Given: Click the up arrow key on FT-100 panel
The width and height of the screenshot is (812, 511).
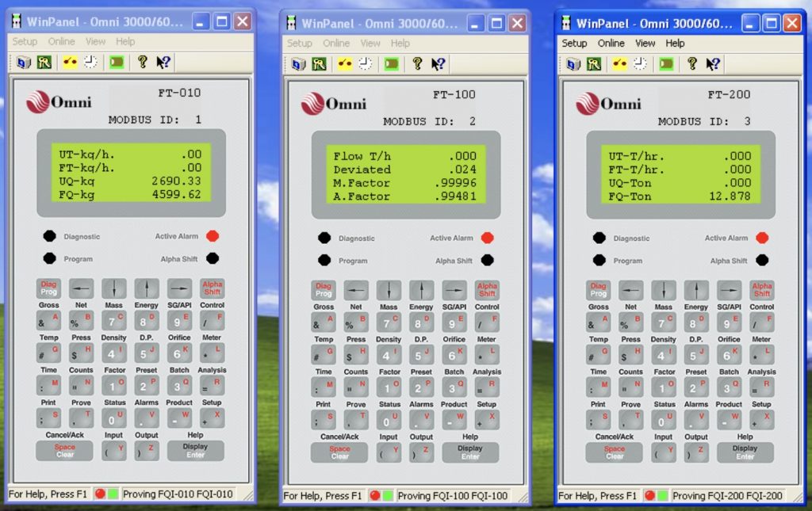Looking at the screenshot, I should pyautogui.click(x=422, y=290).
